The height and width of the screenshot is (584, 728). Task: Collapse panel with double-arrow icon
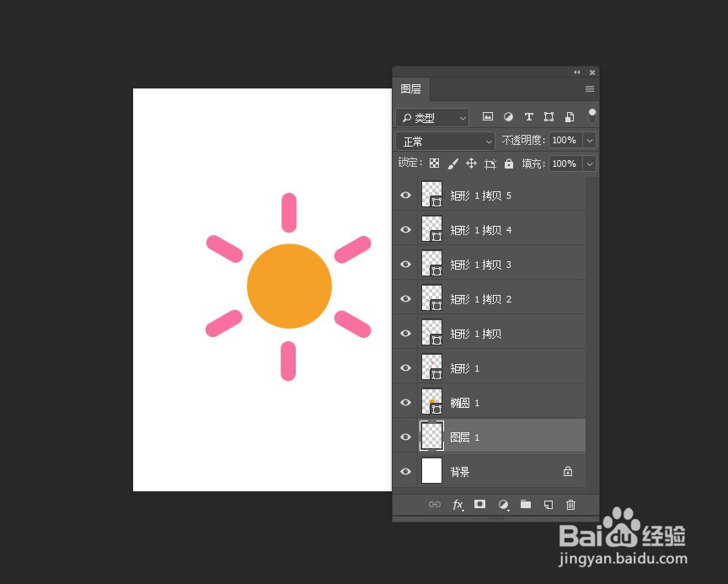point(576,72)
